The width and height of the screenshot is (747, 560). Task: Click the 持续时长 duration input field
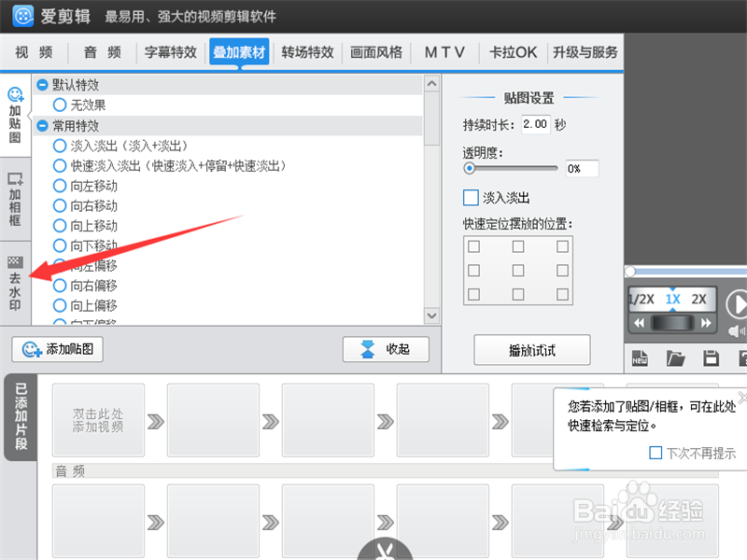[x=535, y=124]
